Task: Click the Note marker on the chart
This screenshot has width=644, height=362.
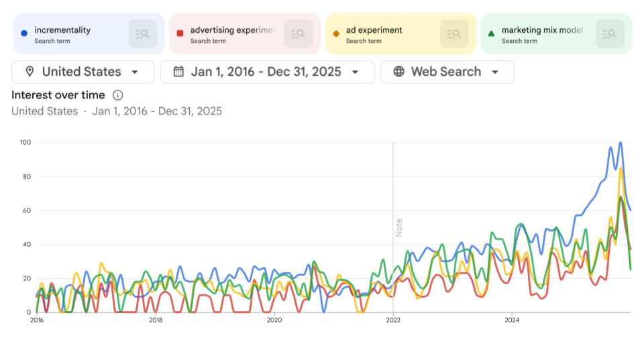Action: (x=398, y=227)
